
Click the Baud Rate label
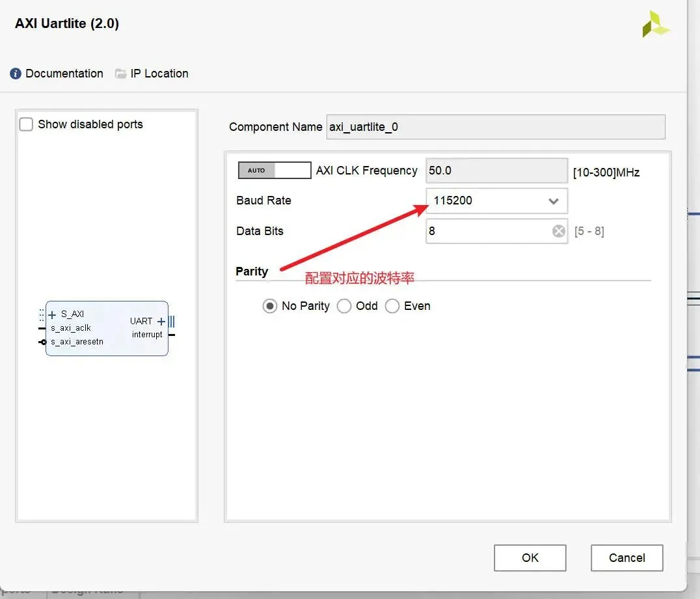tap(264, 201)
